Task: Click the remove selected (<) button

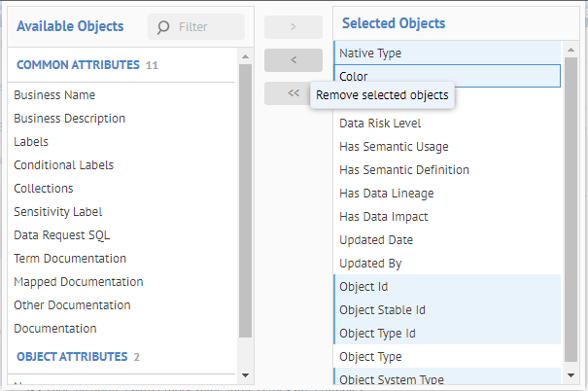Action: pyautogui.click(x=294, y=60)
